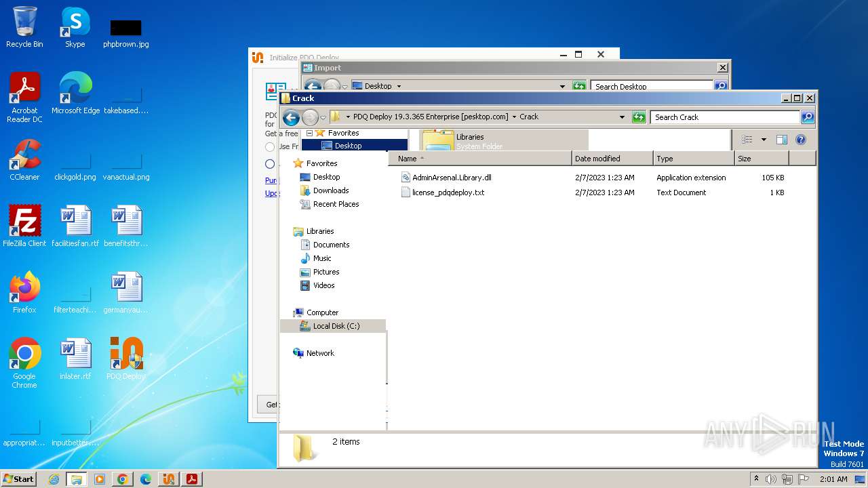The width and height of the screenshot is (868, 488).
Task: Expand breadcrumb arrow before PDQ Deploy folder
Action: coord(348,117)
